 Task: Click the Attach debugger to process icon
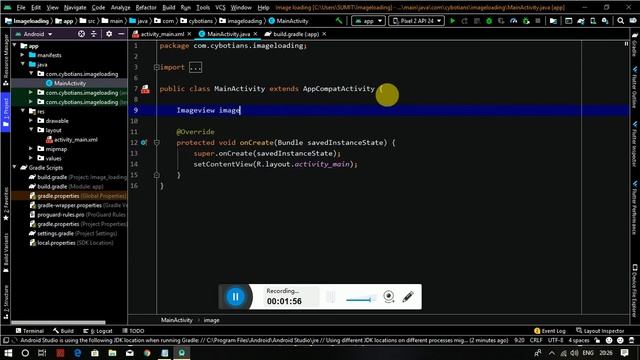point(526,20)
